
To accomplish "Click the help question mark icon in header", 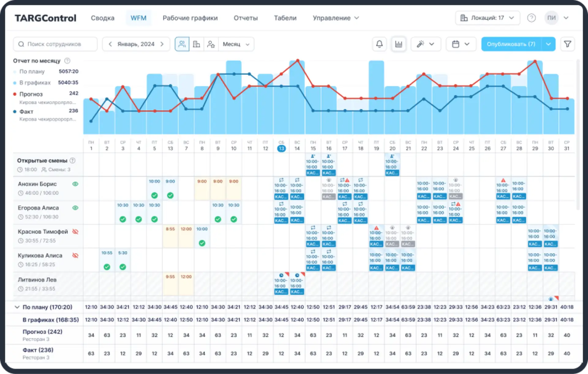I will [531, 18].
